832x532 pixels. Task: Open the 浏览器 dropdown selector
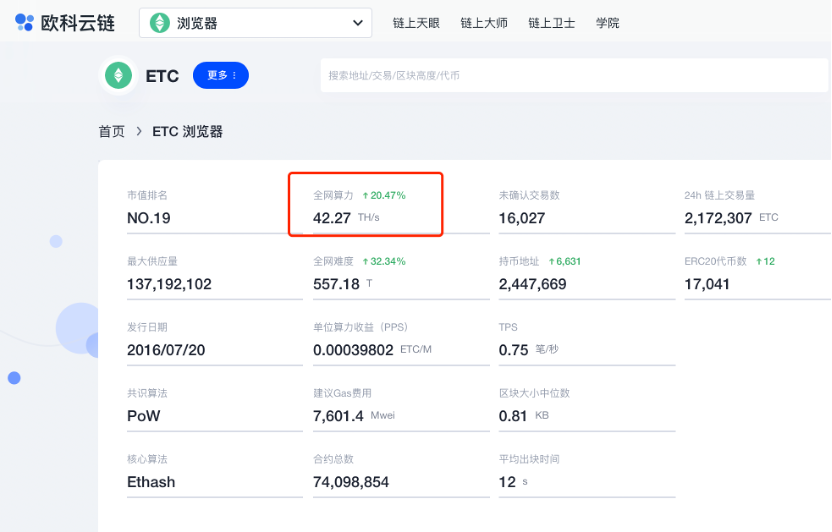pyautogui.click(x=255, y=23)
